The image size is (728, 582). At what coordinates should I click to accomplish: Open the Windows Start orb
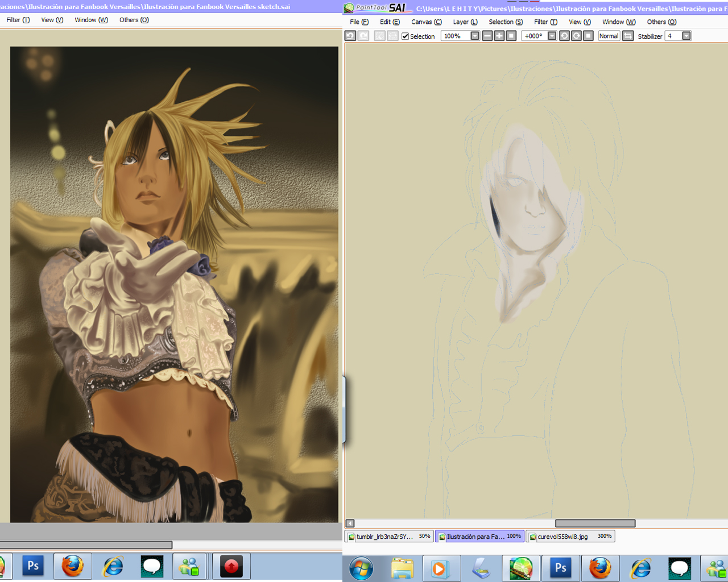coord(361,568)
